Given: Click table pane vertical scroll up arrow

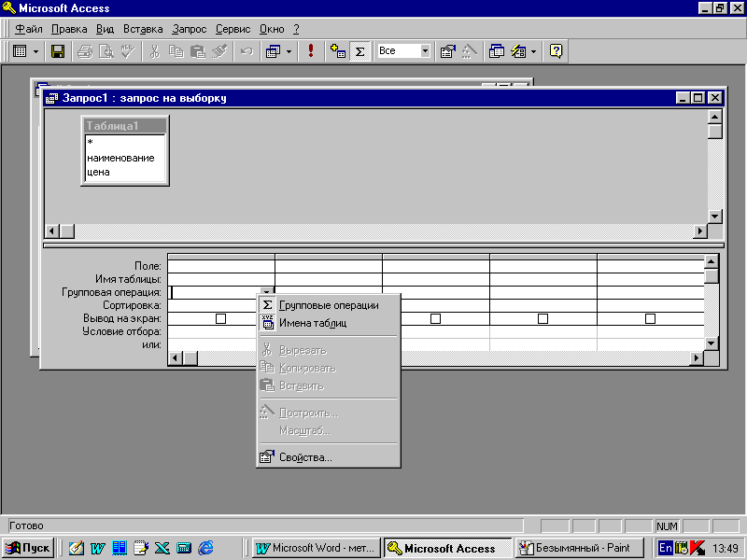Looking at the screenshot, I should coord(714,117).
